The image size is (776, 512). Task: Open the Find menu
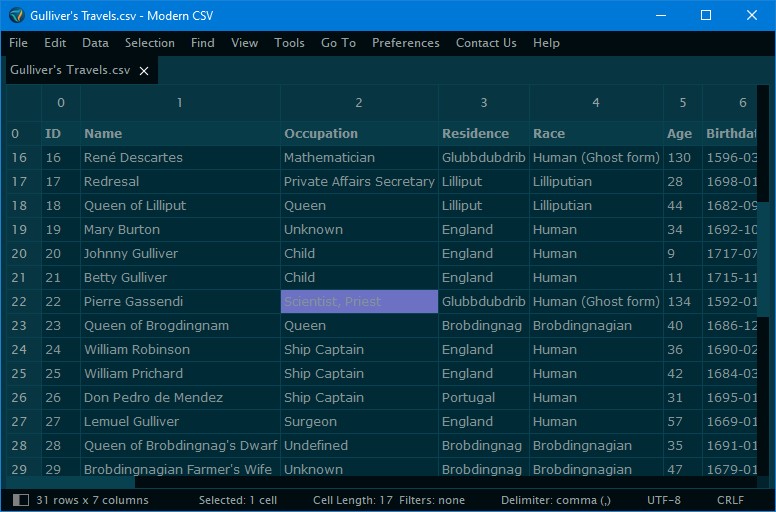[x=203, y=43]
